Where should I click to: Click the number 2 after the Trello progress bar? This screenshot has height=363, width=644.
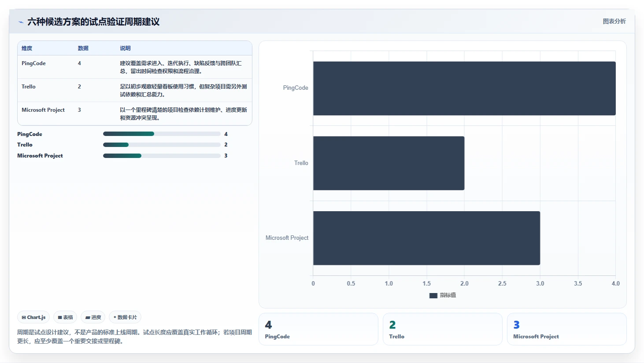226,145
